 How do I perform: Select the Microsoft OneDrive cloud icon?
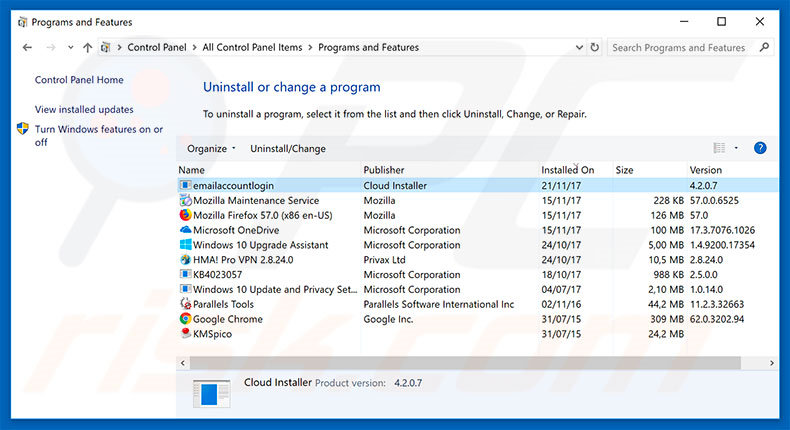[185, 229]
